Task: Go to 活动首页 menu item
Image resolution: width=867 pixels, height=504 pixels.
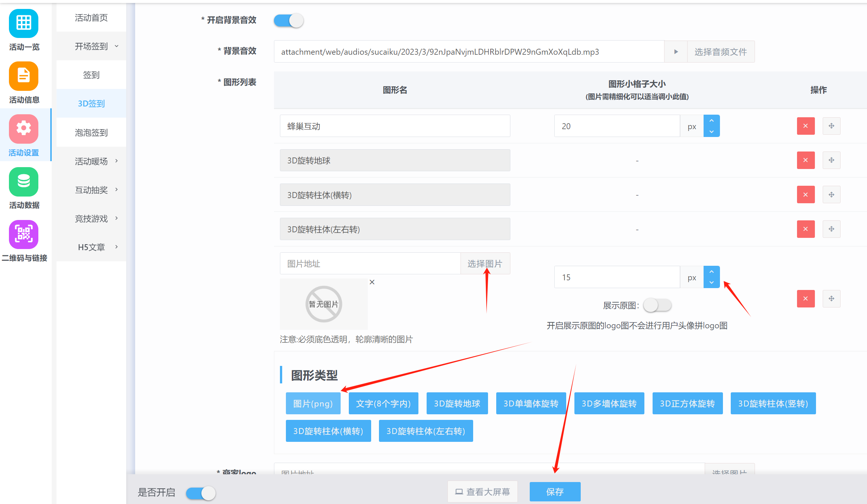Action: click(x=91, y=17)
